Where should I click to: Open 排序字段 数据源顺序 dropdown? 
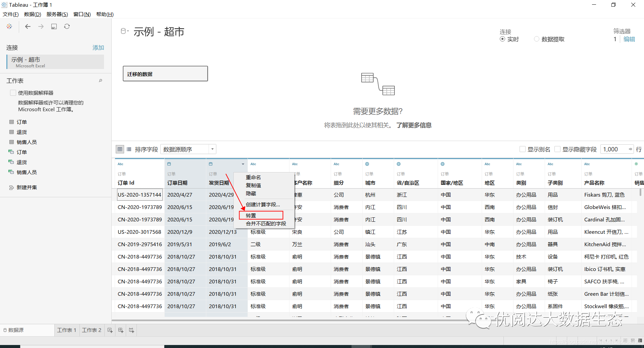tap(188, 149)
